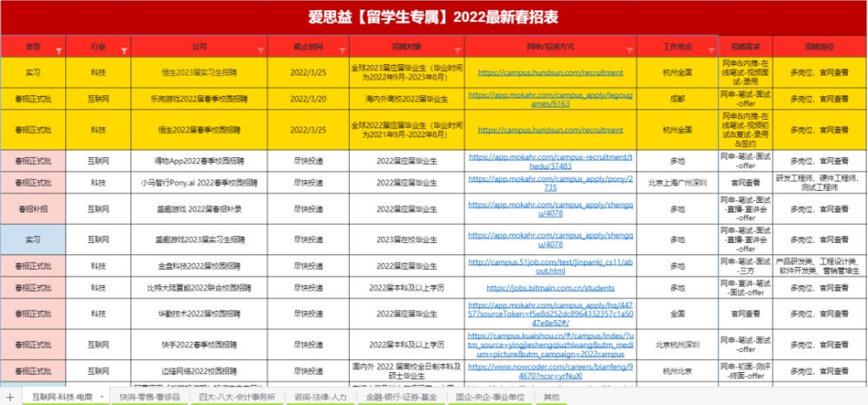The height and width of the screenshot is (405, 868).
Task: Open the filter for the 行业 column
Action: 124,50
